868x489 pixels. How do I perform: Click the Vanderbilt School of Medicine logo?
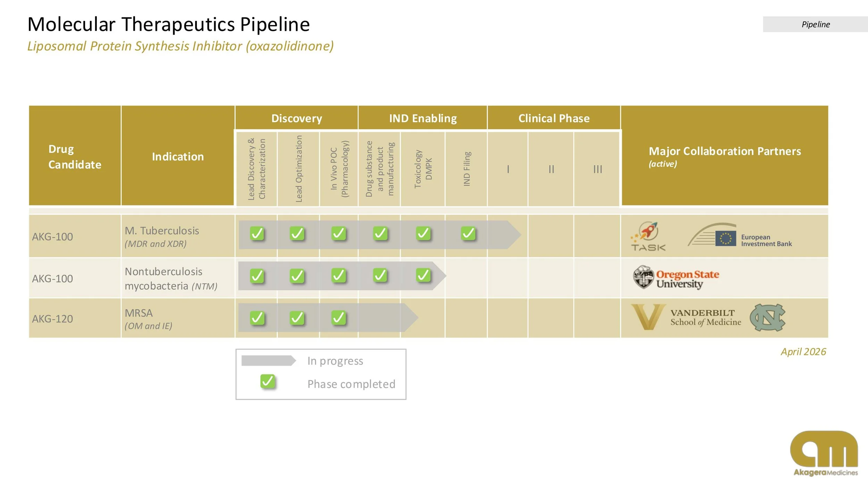click(x=686, y=317)
